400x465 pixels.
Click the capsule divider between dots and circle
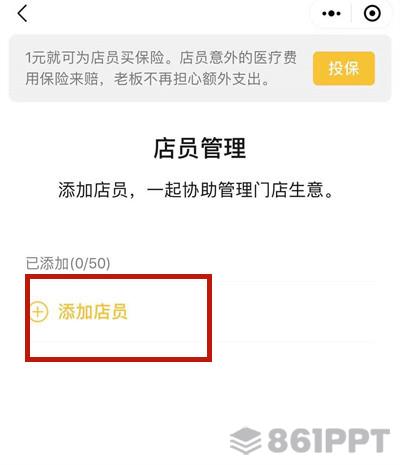351,14
